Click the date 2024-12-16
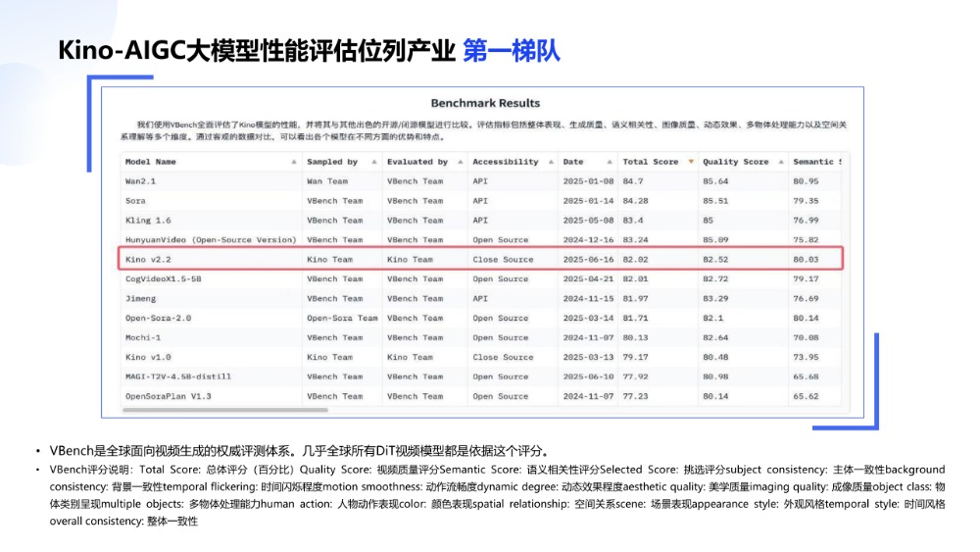980x552 pixels. point(588,240)
